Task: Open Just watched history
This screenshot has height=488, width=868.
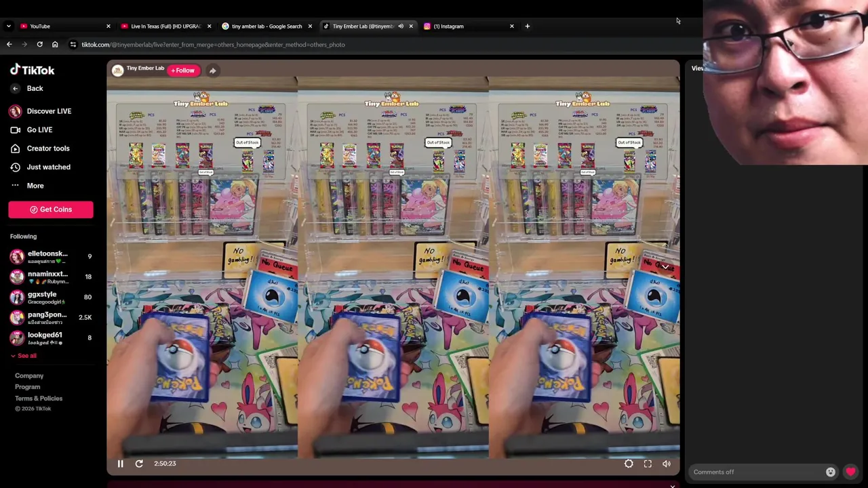Action: pos(40,167)
